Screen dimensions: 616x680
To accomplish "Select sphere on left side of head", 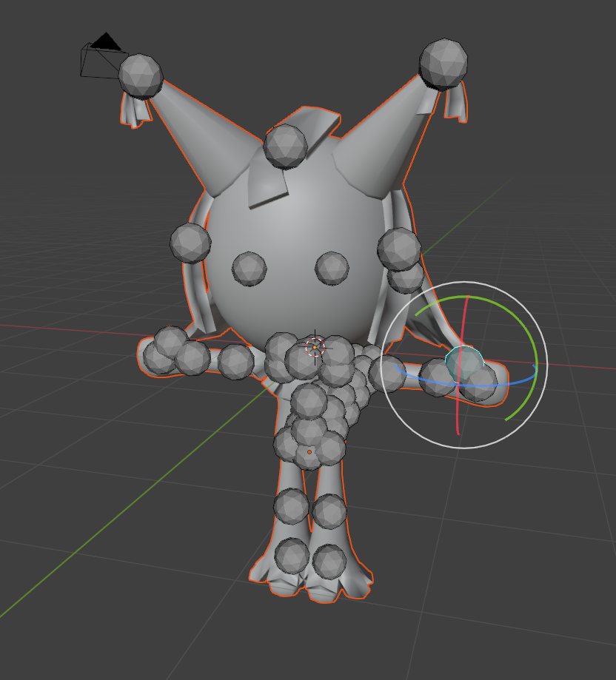I will [190, 243].
